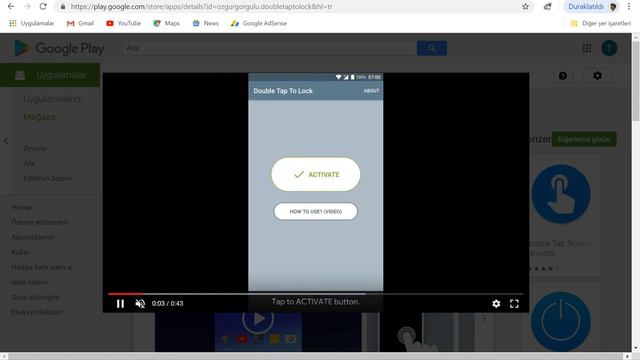Screen dimensions: 640x360
Task: Open the Chrome three-dot menu
Action: click(x=629, y=7)
